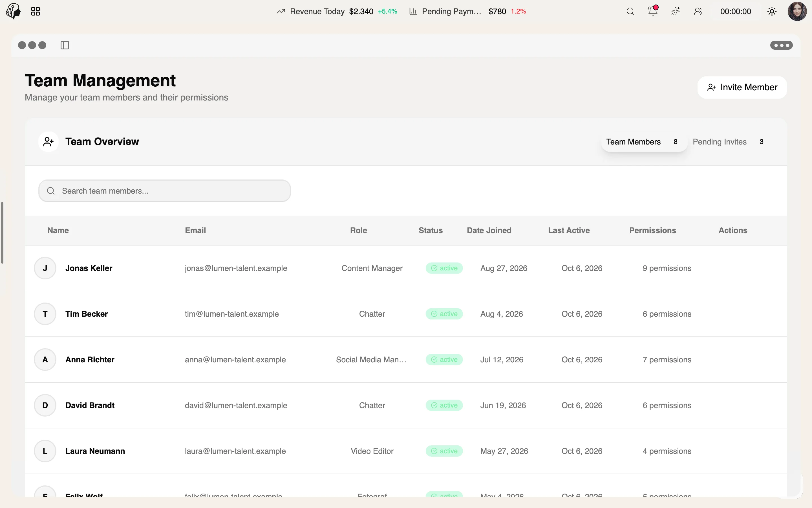Viewport: 812px width, 508px height.
Task: Switch to the Pending Invites tab
Action: (x=730, y=142)
